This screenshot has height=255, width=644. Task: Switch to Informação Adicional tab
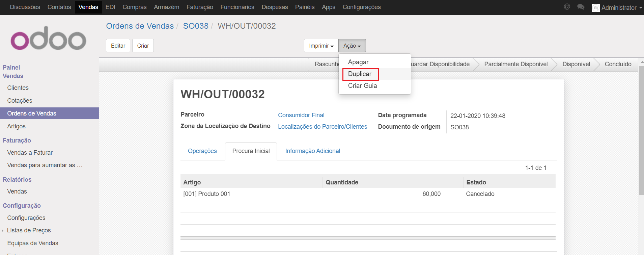(312, 151)
